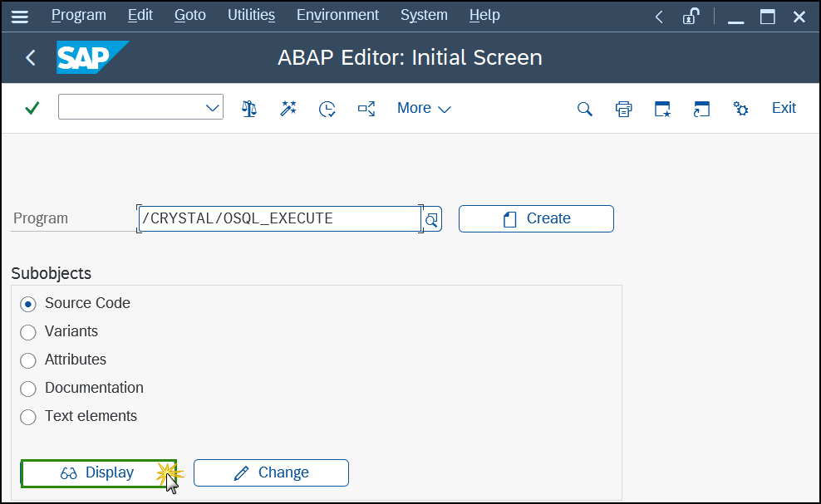The width and height of the screenshot is (821, 504).
Task: Click the padlock icon in title bar
Action: pos(691,17)
